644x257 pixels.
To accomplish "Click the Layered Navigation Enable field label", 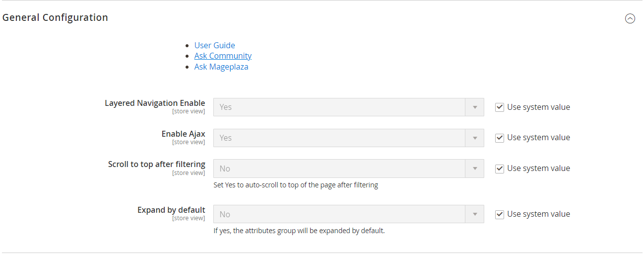I will [155, 103].
